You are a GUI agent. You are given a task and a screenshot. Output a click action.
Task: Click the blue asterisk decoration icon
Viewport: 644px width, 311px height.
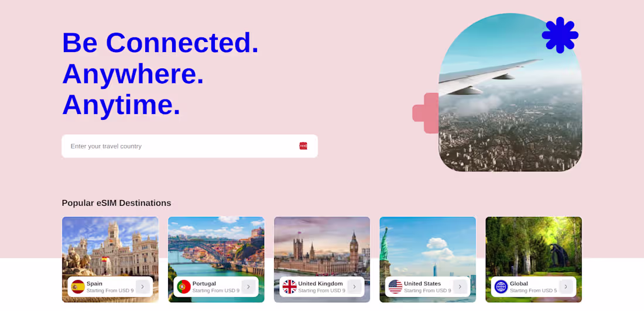click(560, 35)
